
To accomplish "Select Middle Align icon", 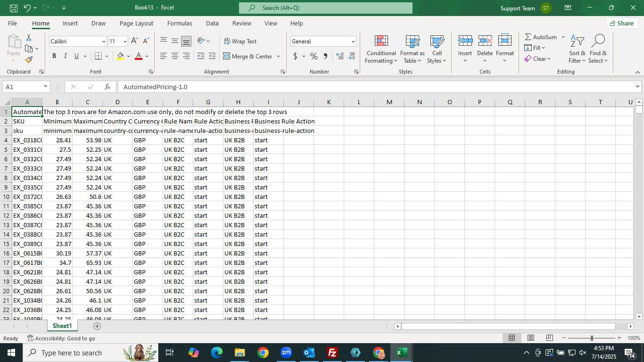I will (x=175, y=41).
